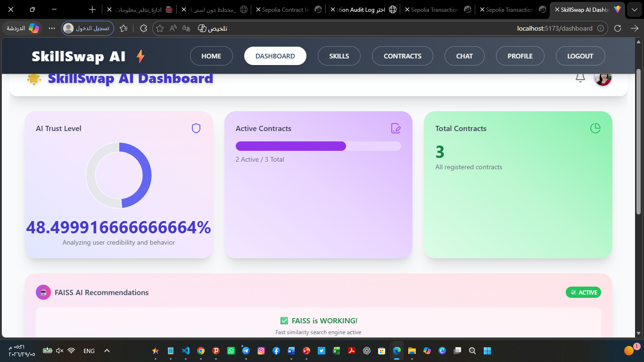This screenshot has width=644, height=362.
Task: Click the page's vertical scrollbar
Action: pyautogui.click(x=639, y=141)
